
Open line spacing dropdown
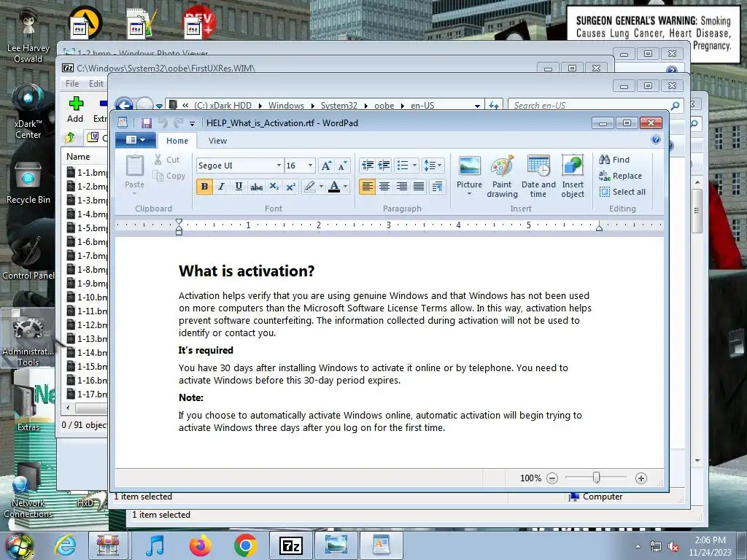pos(433,166)
